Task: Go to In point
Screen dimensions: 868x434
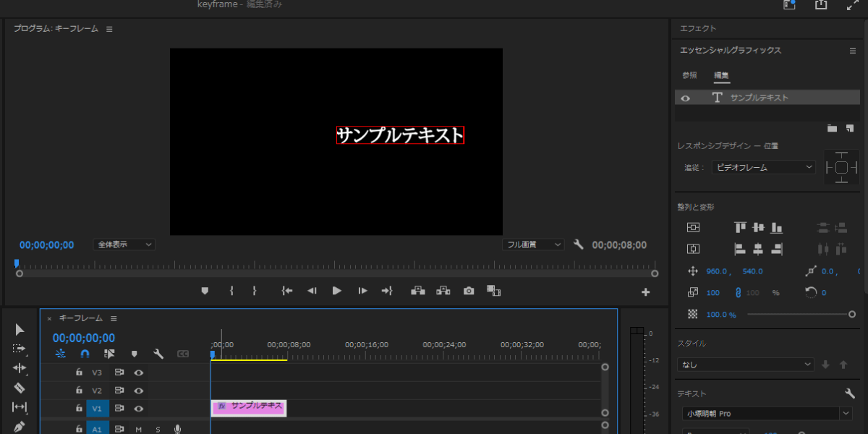Action: 287,291
